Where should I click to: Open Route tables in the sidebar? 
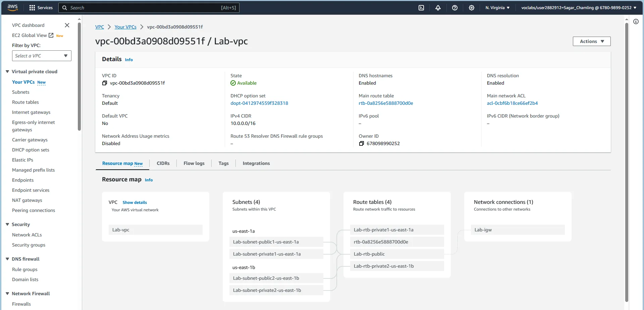tap(25, 102)
